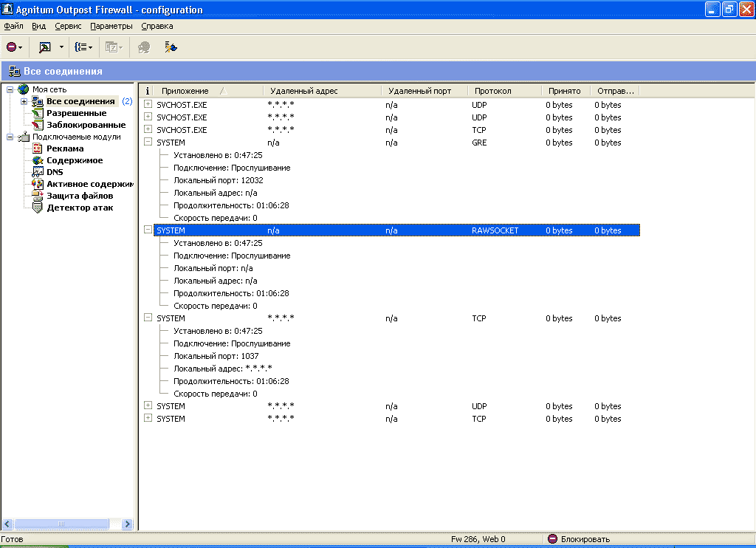
Task: Open the Реклама plugin icon
Action: (38, 148)
